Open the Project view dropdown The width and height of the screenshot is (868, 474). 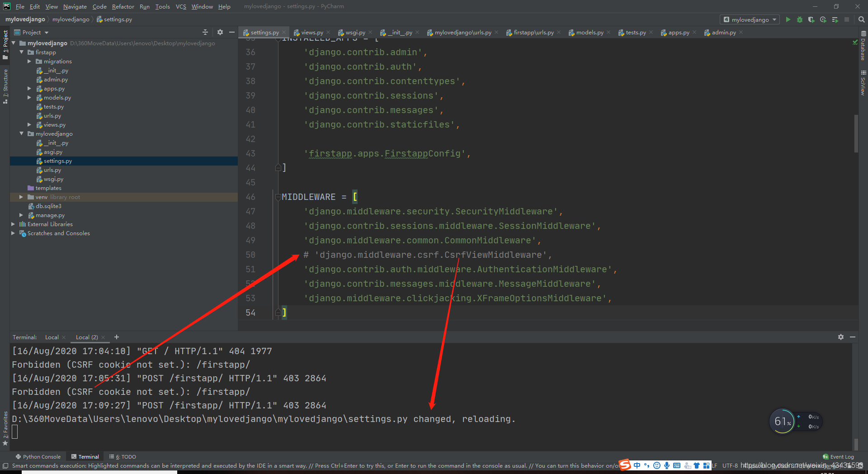tap(31, 32)
